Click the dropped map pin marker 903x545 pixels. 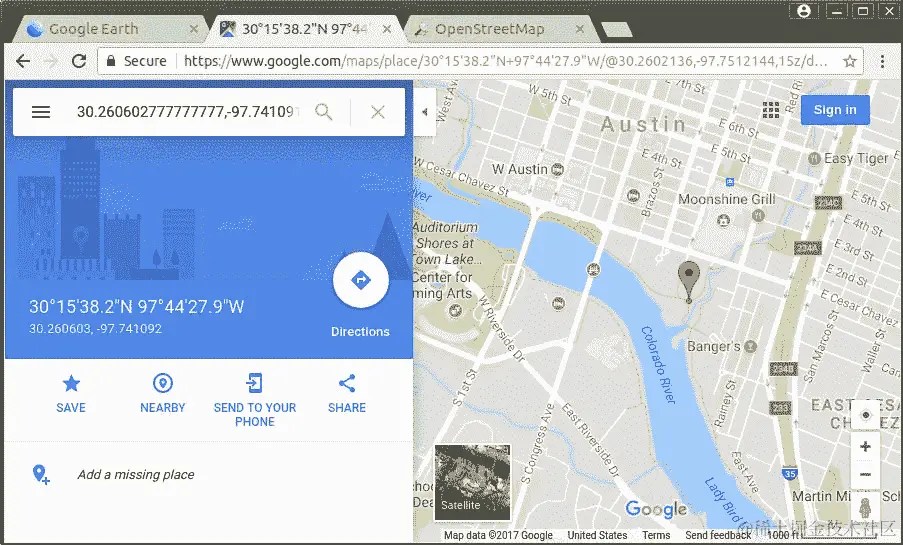[689, 281]
